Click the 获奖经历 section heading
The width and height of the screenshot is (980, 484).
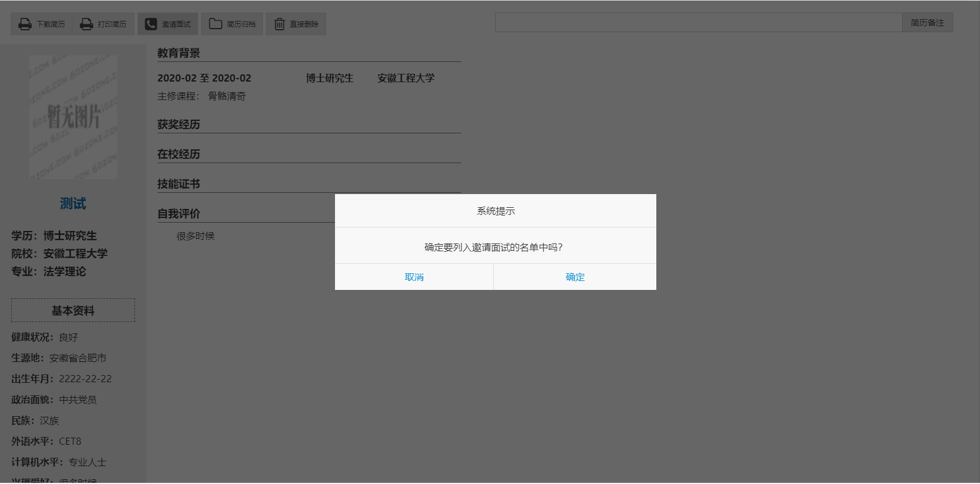tap(179, 124)
